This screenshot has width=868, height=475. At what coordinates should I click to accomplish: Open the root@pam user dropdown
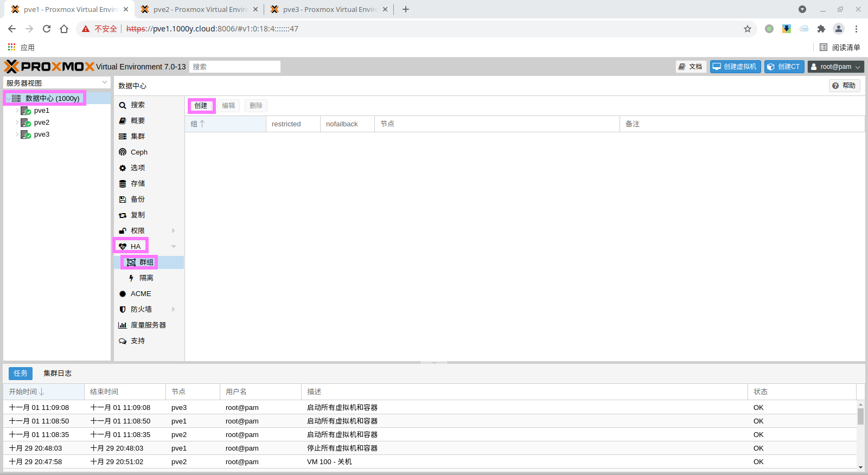pyautogui.click(x=835, y=67)
